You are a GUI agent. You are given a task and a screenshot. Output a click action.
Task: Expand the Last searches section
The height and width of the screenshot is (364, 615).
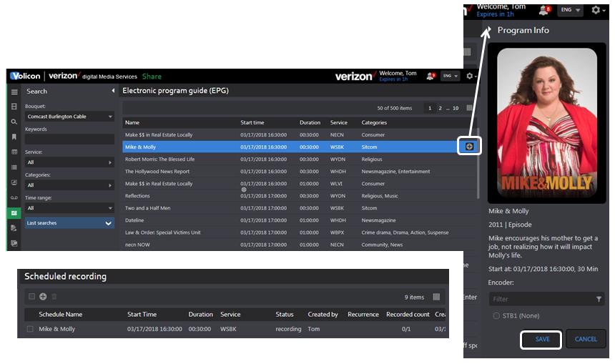tap(69, 223)
